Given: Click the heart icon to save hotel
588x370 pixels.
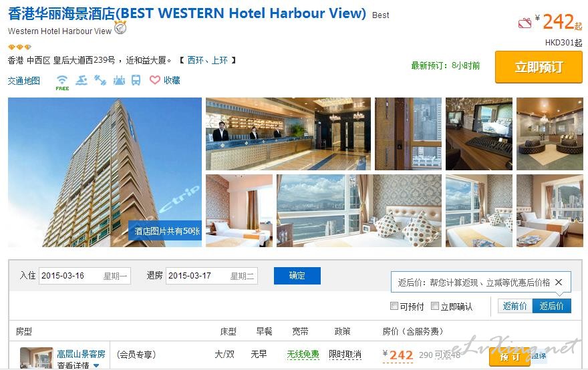Looking at the screenshot, I should pyautogui.click(x=155, y=80).
